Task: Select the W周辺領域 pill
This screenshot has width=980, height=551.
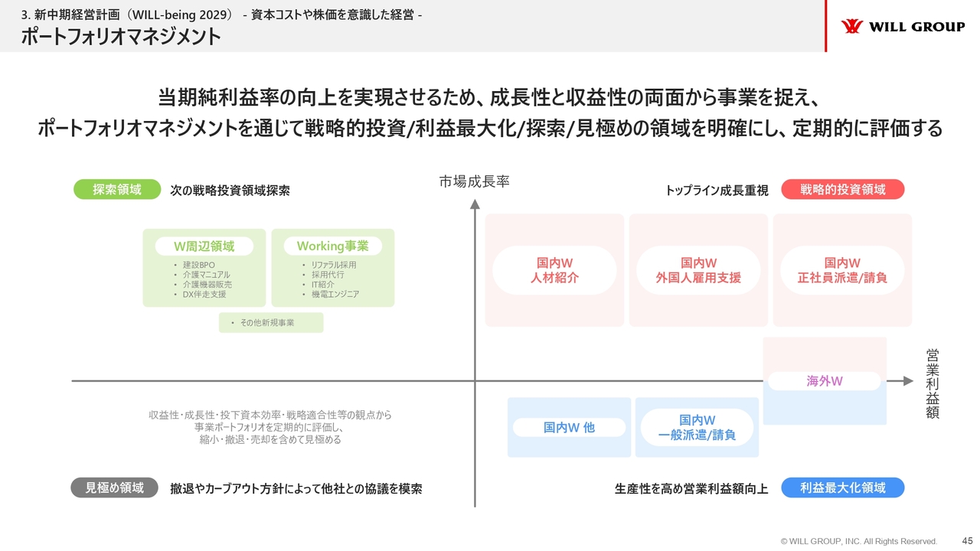Action: click(x=204, y=246)
